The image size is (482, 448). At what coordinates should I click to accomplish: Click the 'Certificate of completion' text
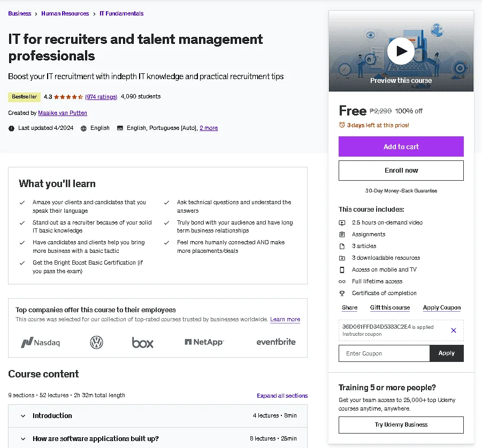coord(384,293)
